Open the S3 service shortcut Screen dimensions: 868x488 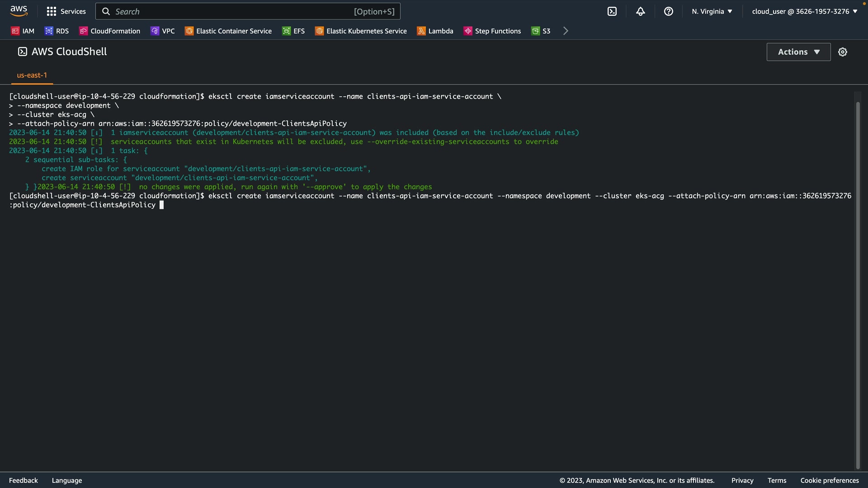point(541,31)
